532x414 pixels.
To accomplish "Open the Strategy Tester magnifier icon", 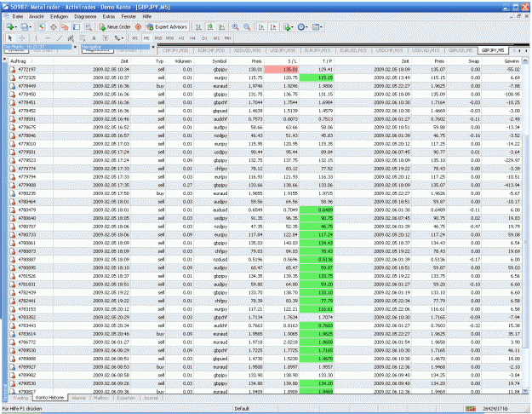I will tap(89, 26).
